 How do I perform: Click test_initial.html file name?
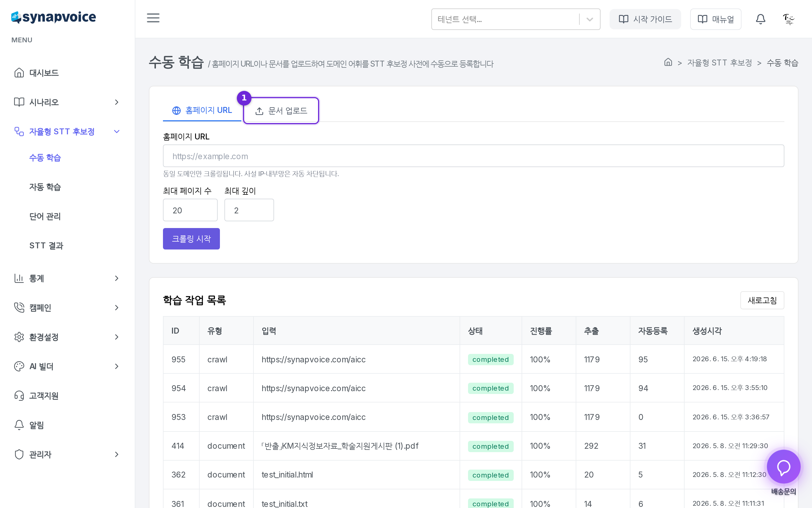(287, 475)
